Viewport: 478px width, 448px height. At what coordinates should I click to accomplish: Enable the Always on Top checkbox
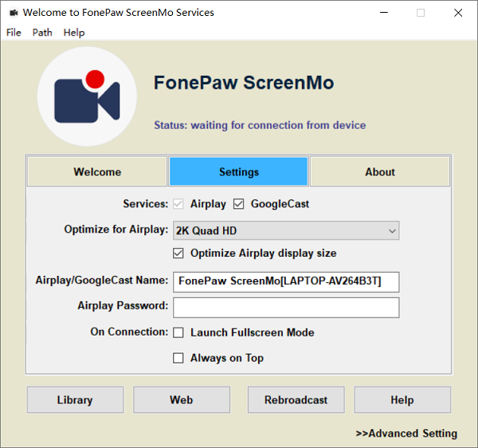(178, 358)
